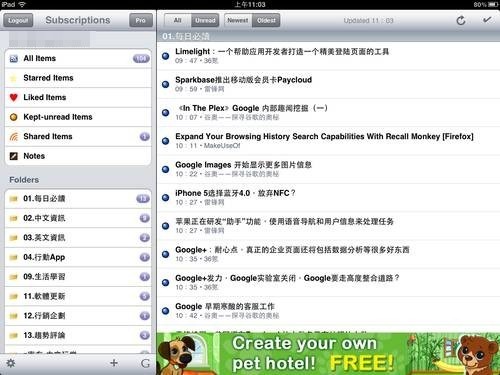Image resolution: width=500 pixels, height=375 pixels.
Task: Open folder 03.英文資訊
Action: [78, 238]
